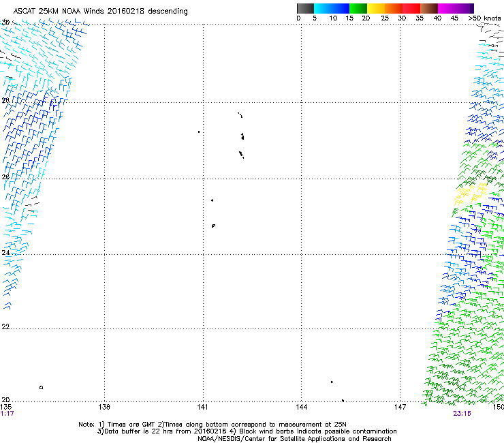Select the red 30-35 knots legend color
The width and height of the screenshot is (504, 443).
click(x=411, y=8)
